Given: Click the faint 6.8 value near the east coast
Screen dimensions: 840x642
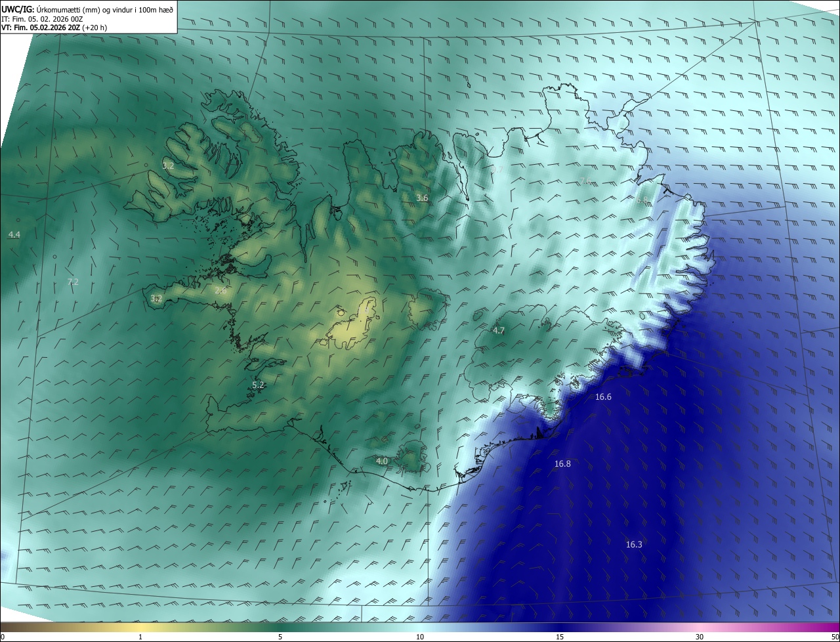Looking at the screenshot, I should click(x=642, y=200).
